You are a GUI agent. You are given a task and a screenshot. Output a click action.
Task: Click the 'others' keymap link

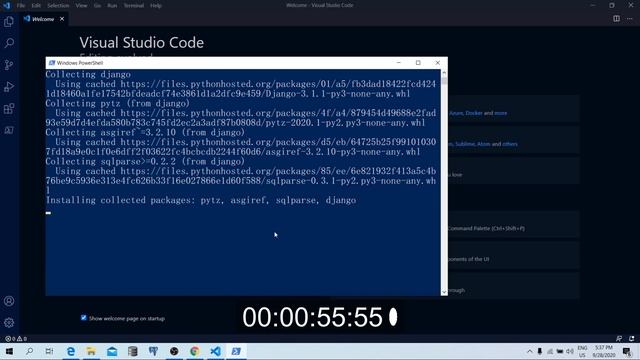[510, 144]
